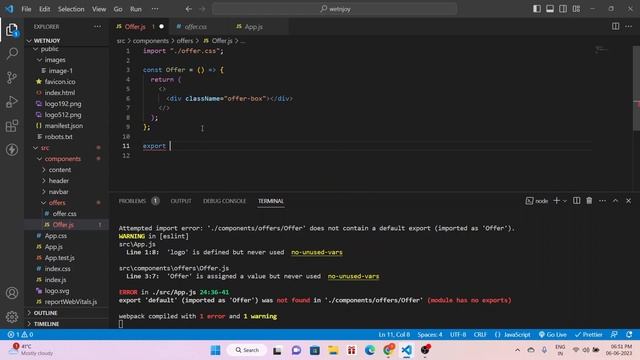Open the Windows Start button

[216, 350]
